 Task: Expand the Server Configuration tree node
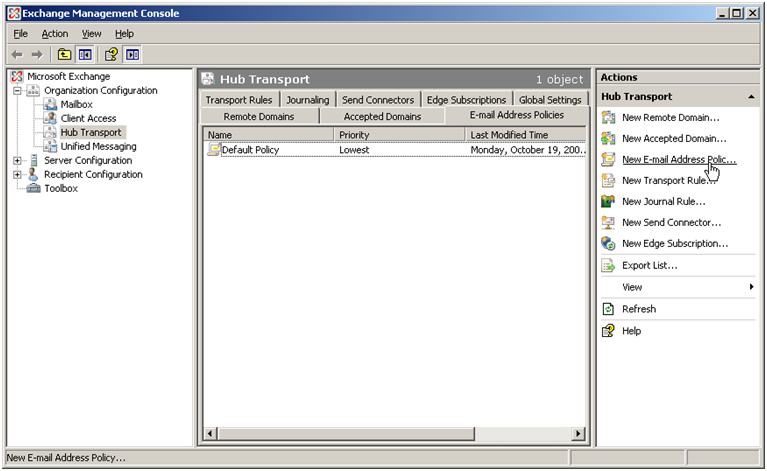(18, 161)
